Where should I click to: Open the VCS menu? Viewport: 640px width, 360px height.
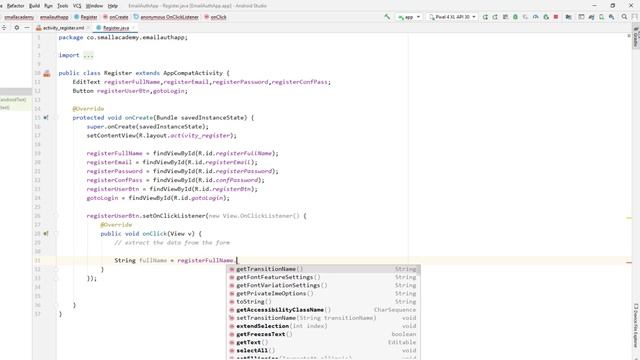[x=77, y=6]
